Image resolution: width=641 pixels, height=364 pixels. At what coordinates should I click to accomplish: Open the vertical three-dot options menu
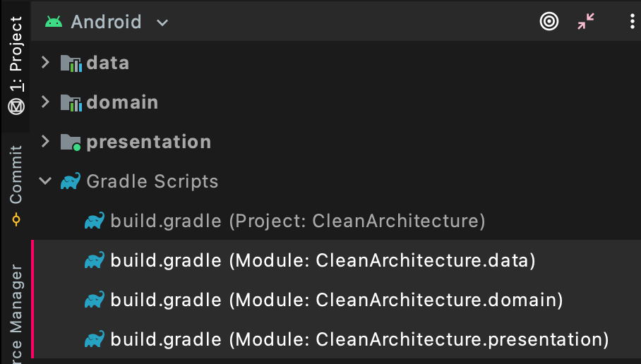click(632, 21)
